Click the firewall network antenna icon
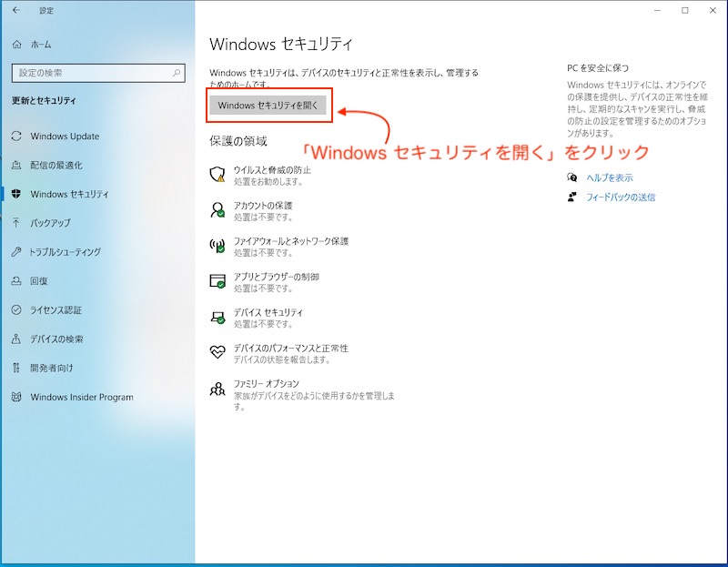Image resolution: width=728 pixels, height=567 pixels. click(x=217, y=246)
